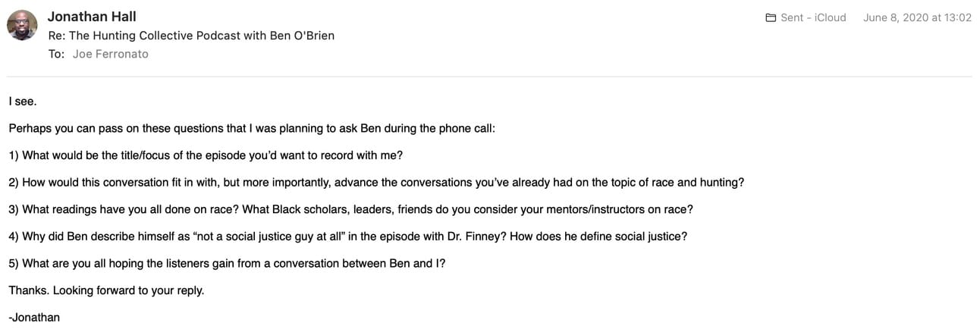Click the -Jonathan signature
This screenshot has height=329, width=980.
[34, 317]
